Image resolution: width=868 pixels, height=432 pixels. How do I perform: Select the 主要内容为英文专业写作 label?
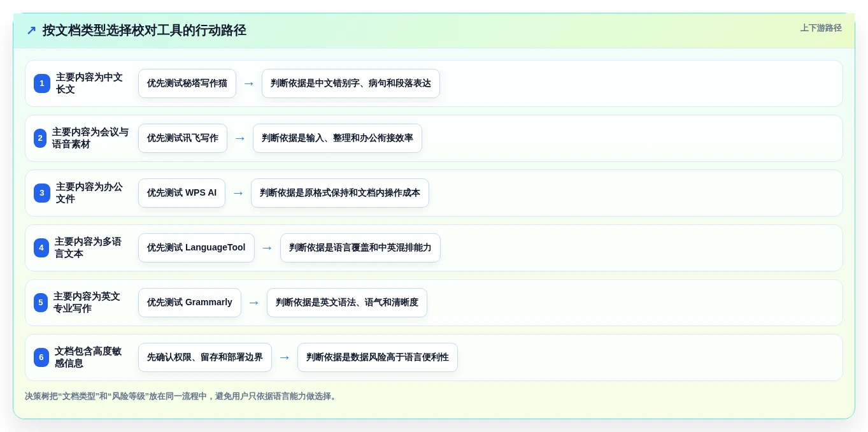pyautogui.click(x=87, y=303)
